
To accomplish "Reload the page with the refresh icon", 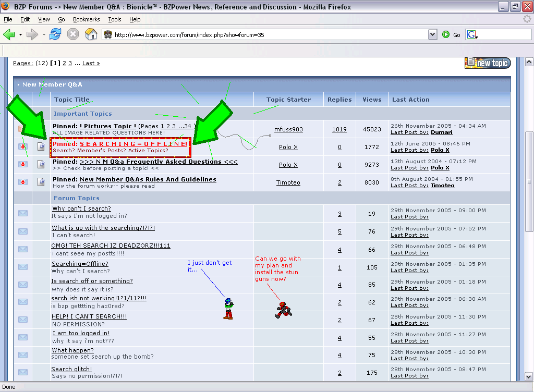I will [x=55, y=34].
